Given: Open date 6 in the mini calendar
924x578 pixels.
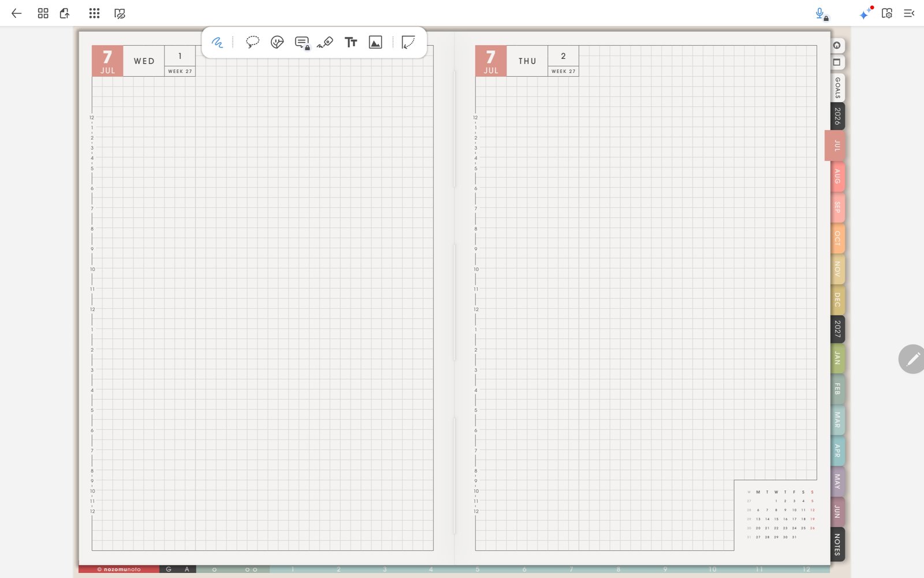Looking at the screenshot, I should point(758,510).
